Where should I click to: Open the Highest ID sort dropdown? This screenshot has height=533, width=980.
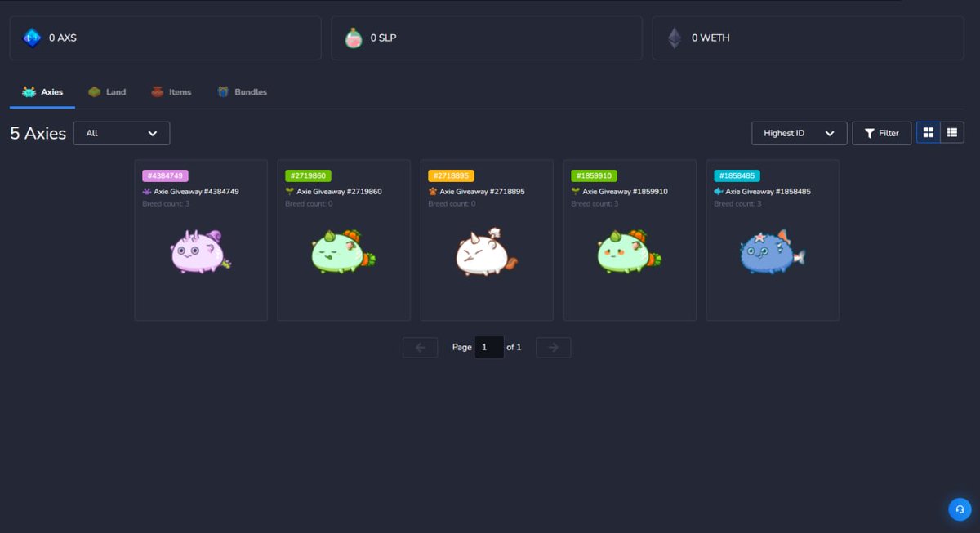pos(800,133)
